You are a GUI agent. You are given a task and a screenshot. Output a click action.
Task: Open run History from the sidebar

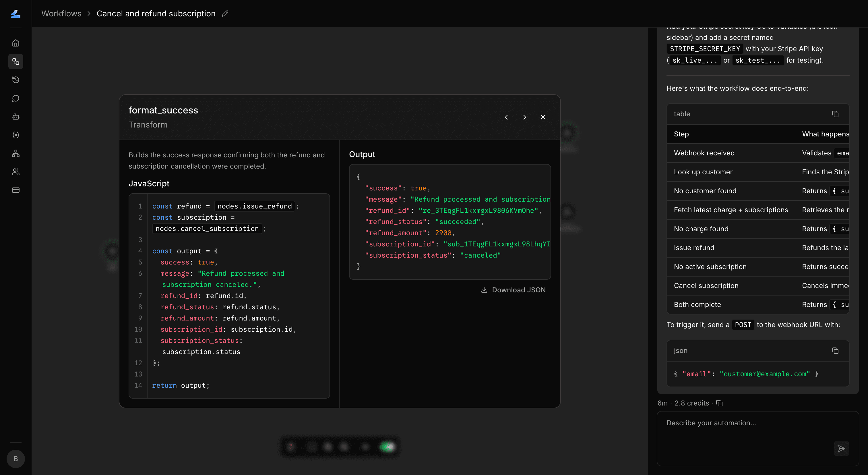pos(15,80)
